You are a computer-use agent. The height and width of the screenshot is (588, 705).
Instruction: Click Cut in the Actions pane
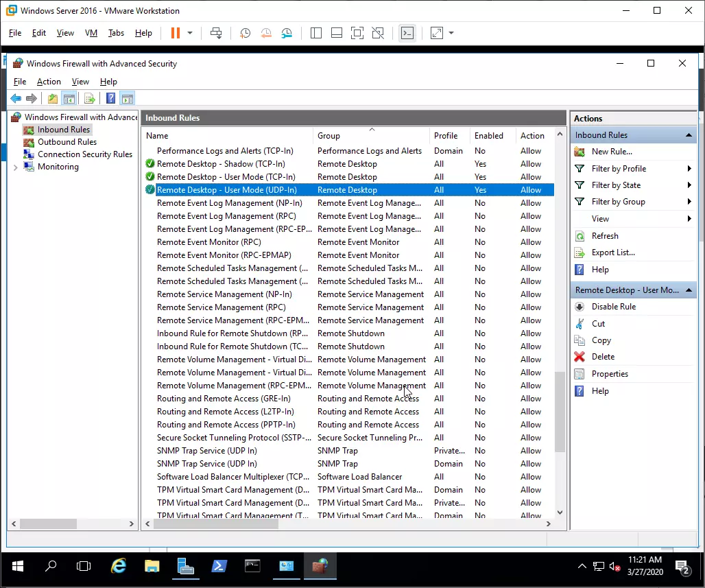598,323
